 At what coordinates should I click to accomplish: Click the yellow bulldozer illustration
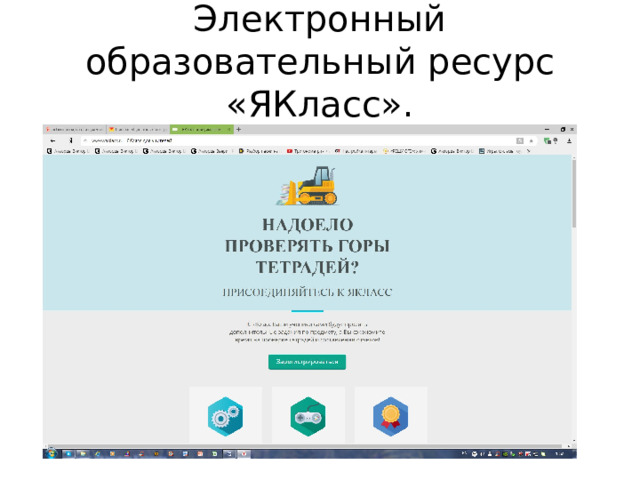pyautogui.click(x=308, y=186)
